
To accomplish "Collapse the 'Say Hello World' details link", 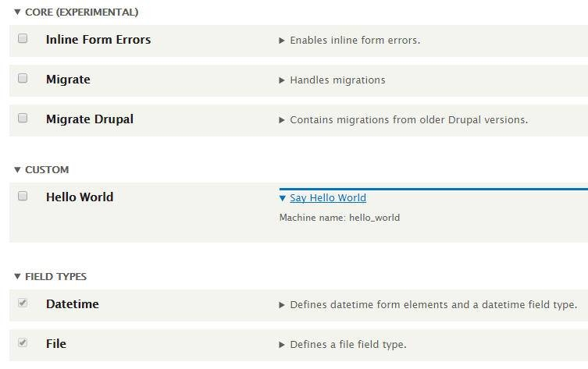I will pyautogui.click(x=327, y=198).
